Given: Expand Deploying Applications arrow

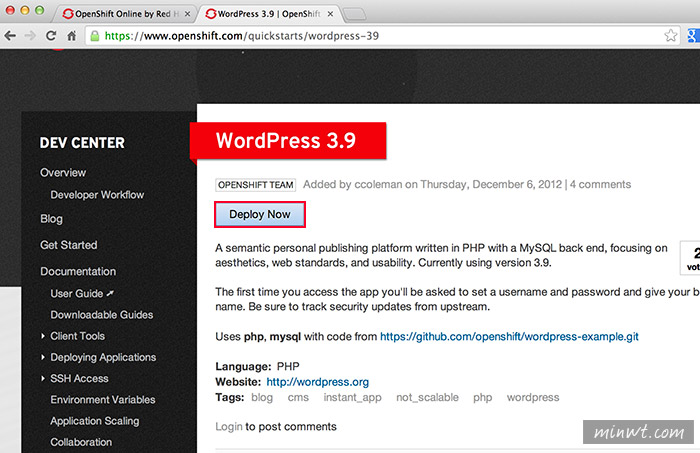Looking at the screenshot, I should pyautogui.click(x=43, y=357).
